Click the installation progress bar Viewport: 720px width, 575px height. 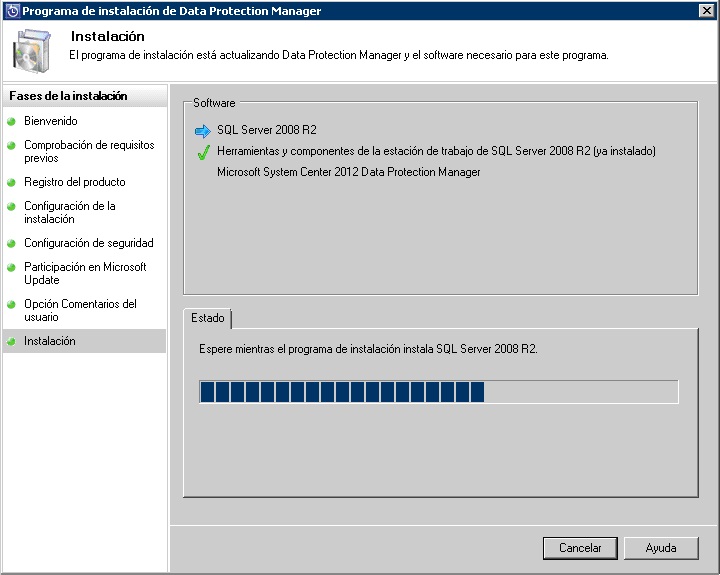click(439, 392)
